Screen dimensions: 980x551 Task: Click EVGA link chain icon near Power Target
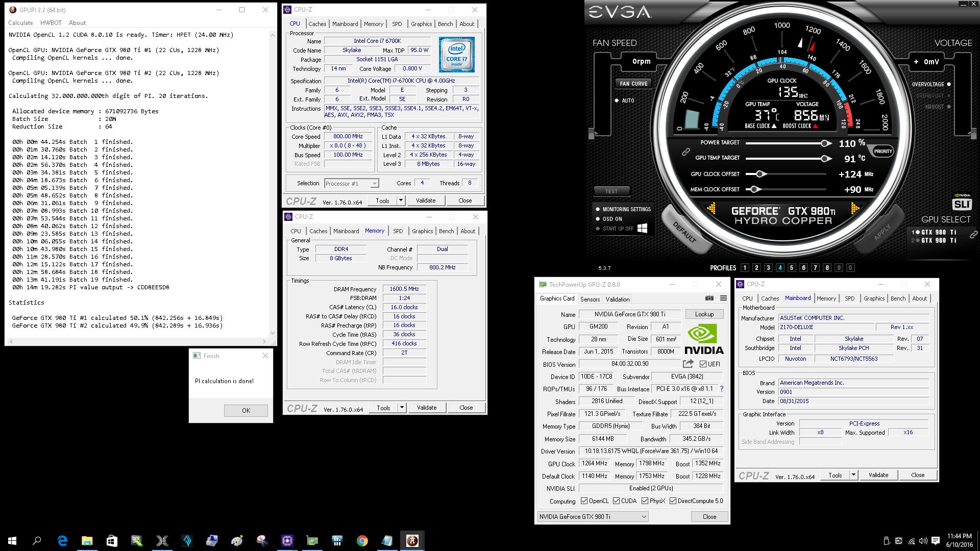pyautogui.click(x=686, y=152)
